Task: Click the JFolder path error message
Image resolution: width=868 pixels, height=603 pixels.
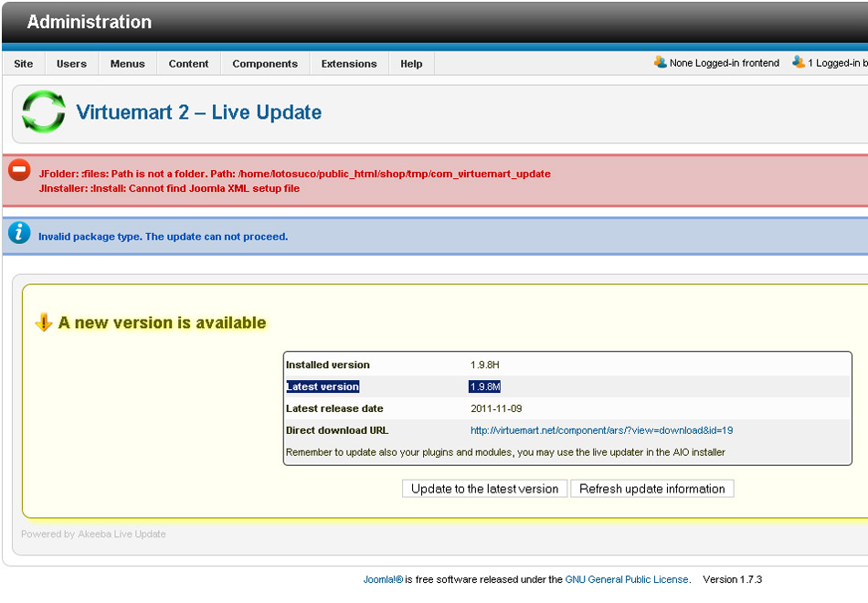Action: pyautogui.click(x=294, y=174)
